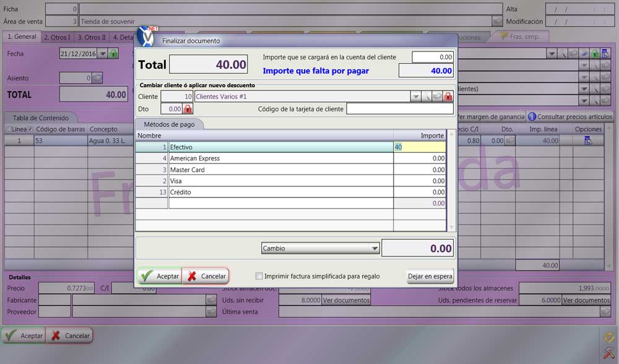The width and height of the screenshot is (619, 364).
Task: Toggle the checkbox left of Línea header
Action: tap(8, 129)
